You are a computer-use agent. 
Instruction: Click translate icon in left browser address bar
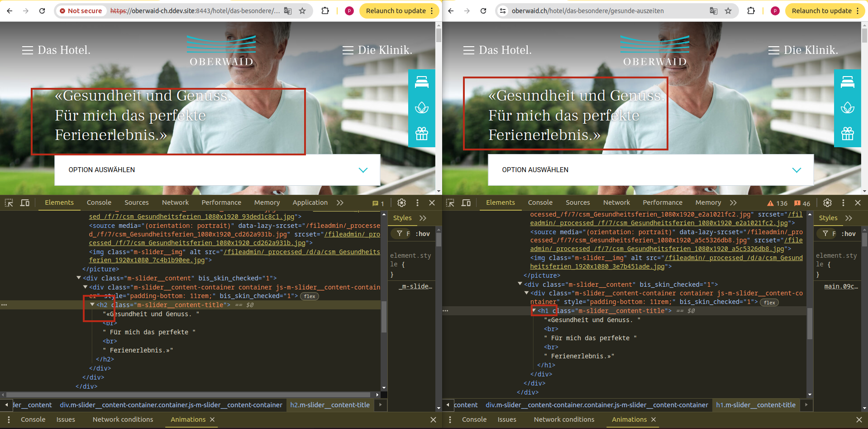coord(288,11)
